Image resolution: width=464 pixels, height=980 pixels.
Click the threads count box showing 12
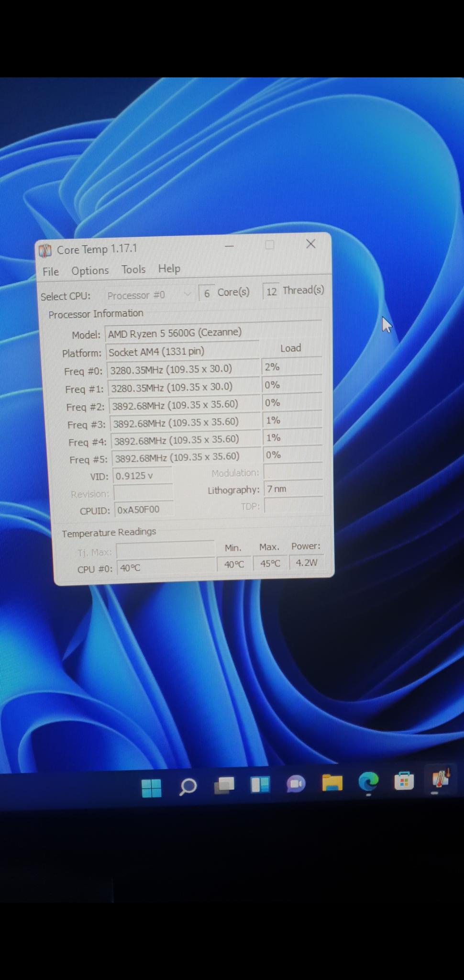tap(271, 291)
